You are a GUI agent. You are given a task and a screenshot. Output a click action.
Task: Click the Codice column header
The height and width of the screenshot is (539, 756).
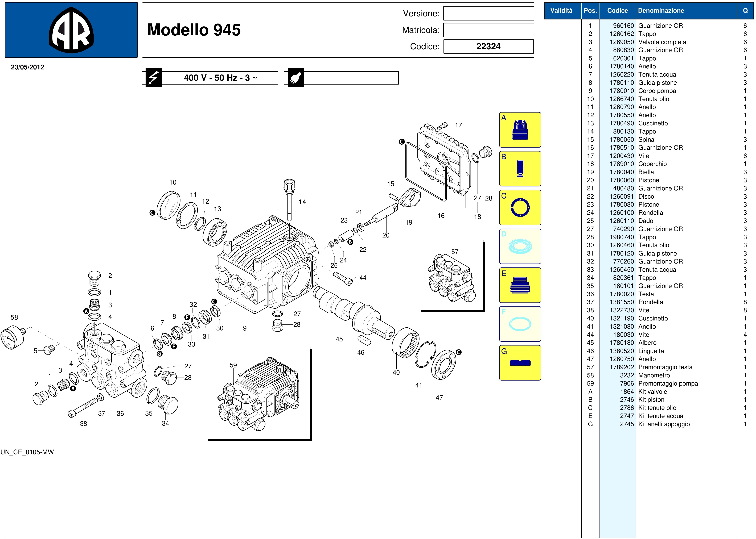click(x=617, y=11)
